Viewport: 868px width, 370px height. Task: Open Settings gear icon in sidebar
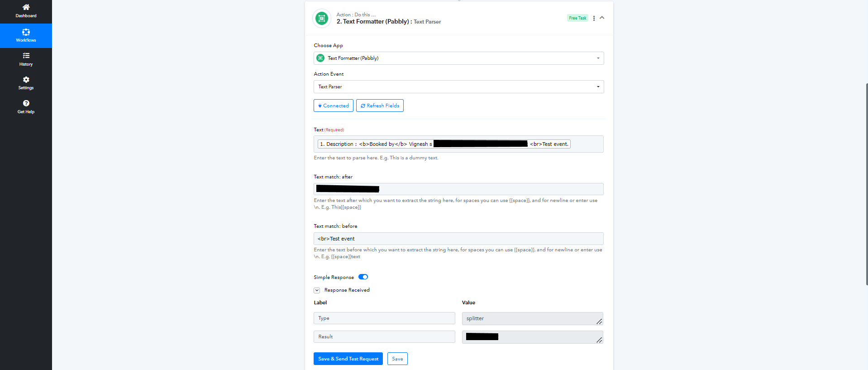click(26, 80)
